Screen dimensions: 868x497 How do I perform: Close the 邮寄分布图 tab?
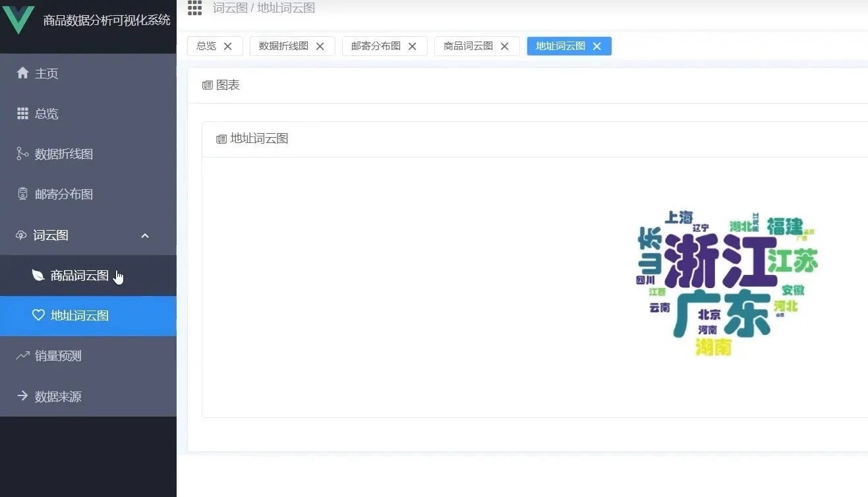click(412, 46)
